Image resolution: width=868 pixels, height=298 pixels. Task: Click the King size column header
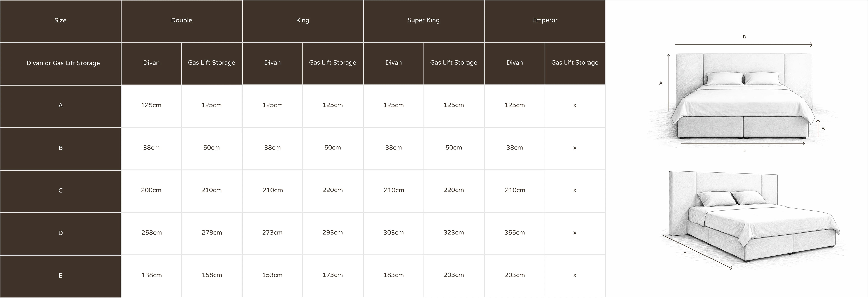[x=303, y=20]
